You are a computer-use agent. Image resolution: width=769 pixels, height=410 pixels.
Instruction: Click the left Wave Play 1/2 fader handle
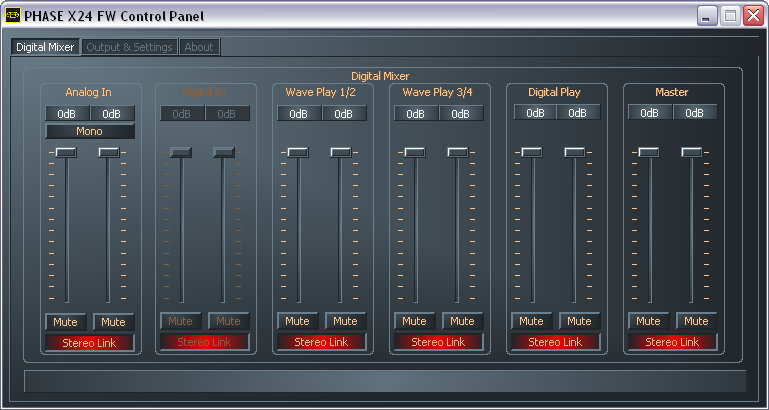pos(298,152)
